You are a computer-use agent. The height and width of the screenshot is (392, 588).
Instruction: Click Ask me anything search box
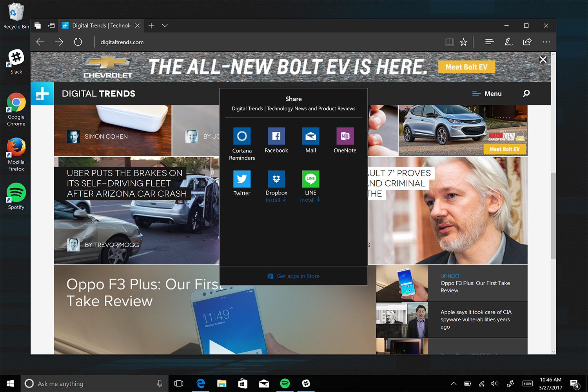(94, 383)
